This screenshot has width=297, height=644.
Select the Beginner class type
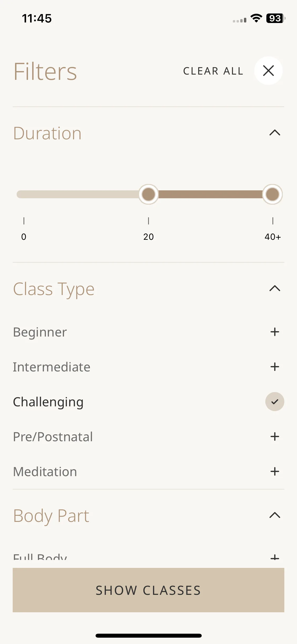click(40, 332)
